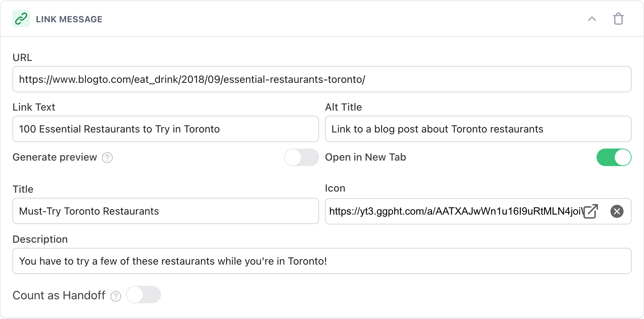The image size is (644, 319).
Task: Turn on the Count as Handoff switch
Action: click(x=143, y=295)
